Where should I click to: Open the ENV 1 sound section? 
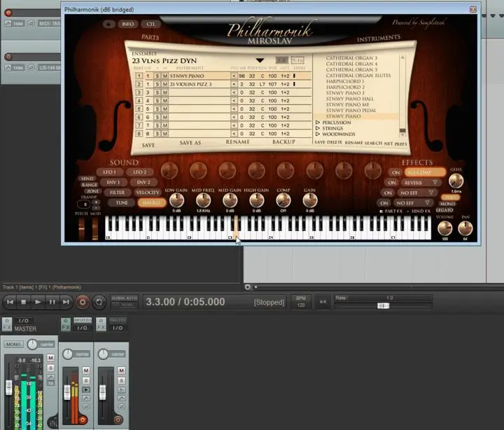[x=113, y=182]
